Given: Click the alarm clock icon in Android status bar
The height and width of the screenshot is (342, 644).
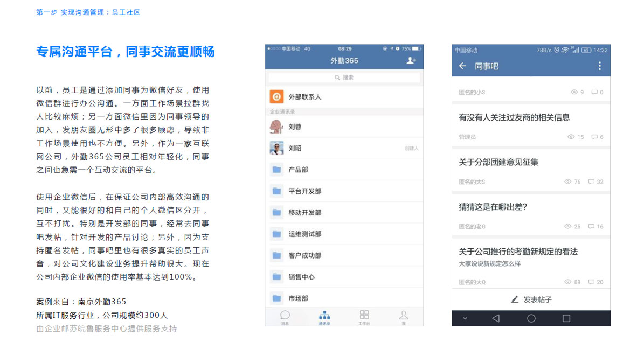Looking at the screenshot, I should 557,50.
